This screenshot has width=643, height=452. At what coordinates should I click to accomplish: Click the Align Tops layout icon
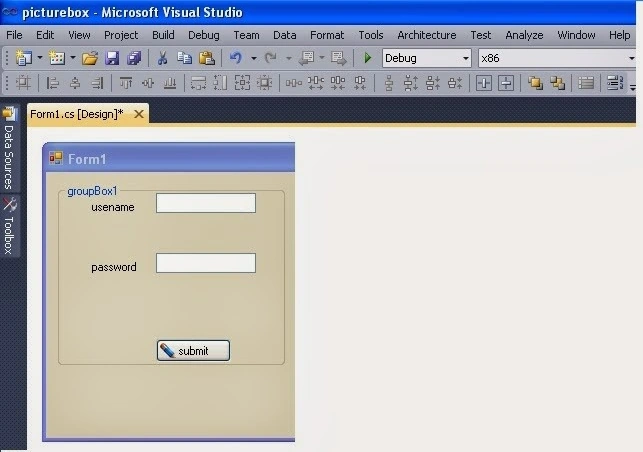[126, 83]
